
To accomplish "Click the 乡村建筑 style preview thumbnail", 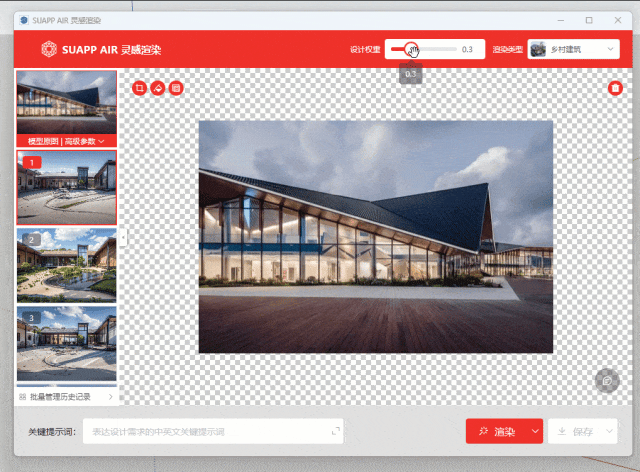I will pyautogui.click(x=538, y=49).
